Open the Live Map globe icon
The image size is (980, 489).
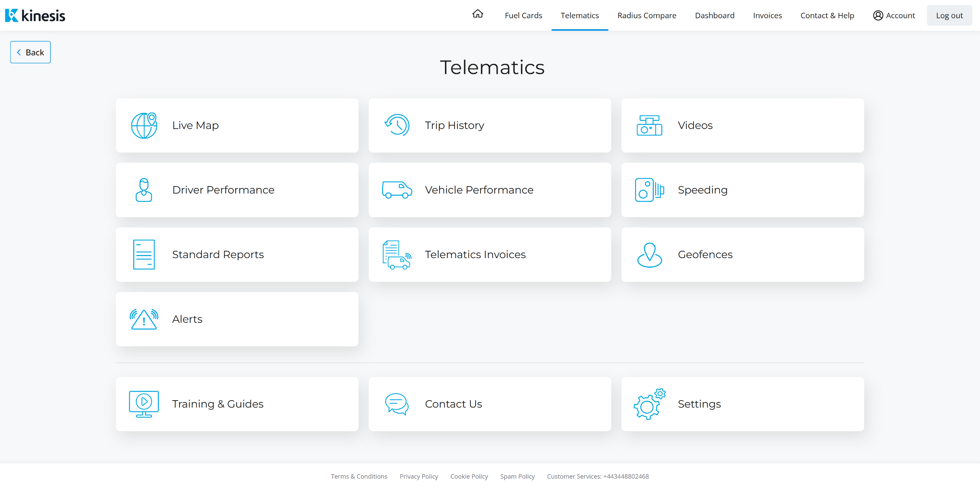(144, 125)
